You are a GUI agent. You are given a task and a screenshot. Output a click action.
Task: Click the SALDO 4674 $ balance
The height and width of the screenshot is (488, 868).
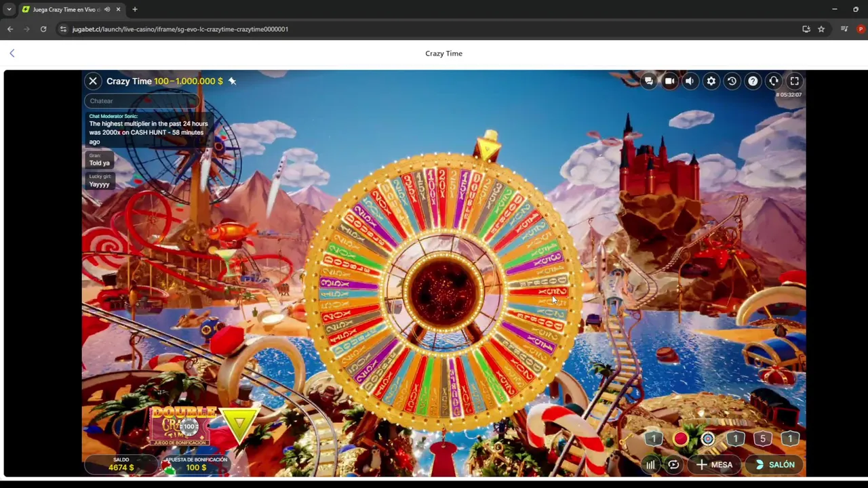pyautogui.click(x=121, y=464)
